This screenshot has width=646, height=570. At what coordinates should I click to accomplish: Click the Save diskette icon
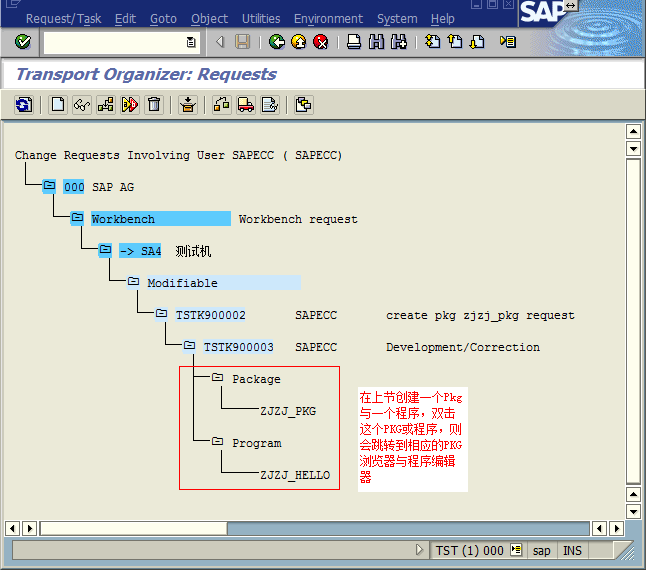pos(242,42)
